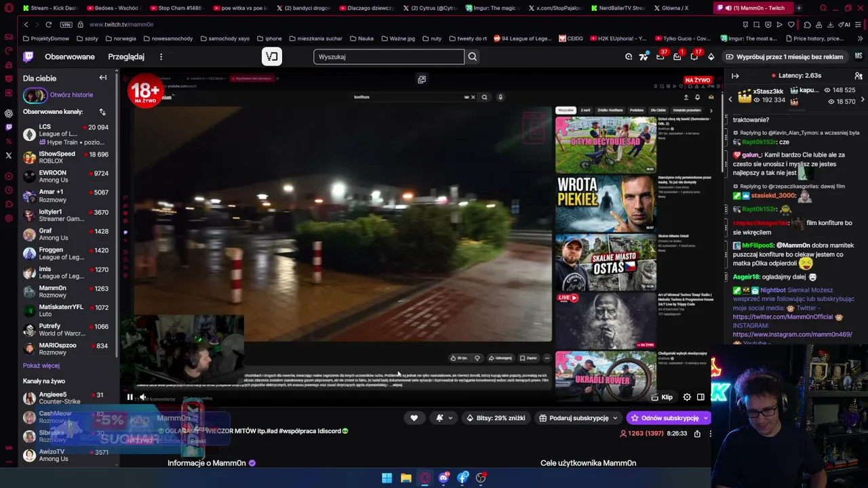Toggle theatre mode in player
The image size is (868, 488).
pos(701,397)
